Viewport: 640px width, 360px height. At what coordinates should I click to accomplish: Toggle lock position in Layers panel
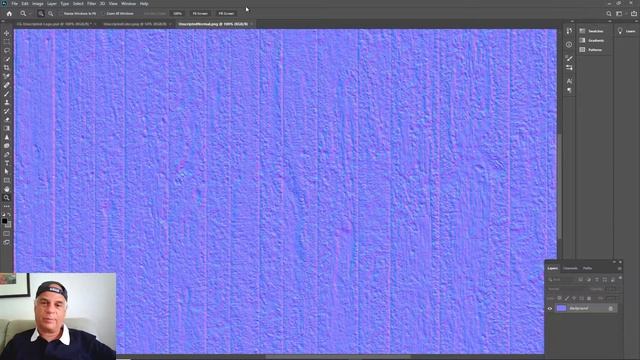574,298
